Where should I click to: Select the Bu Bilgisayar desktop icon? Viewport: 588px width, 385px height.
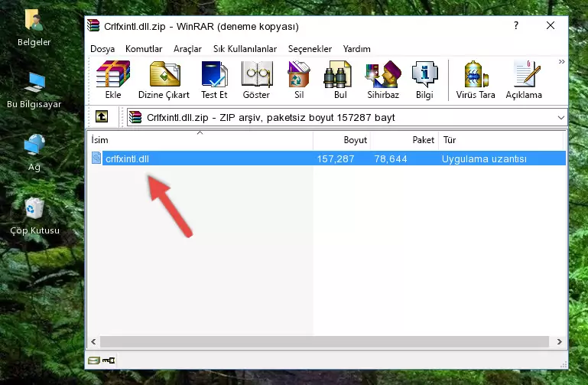pos(34,90)
